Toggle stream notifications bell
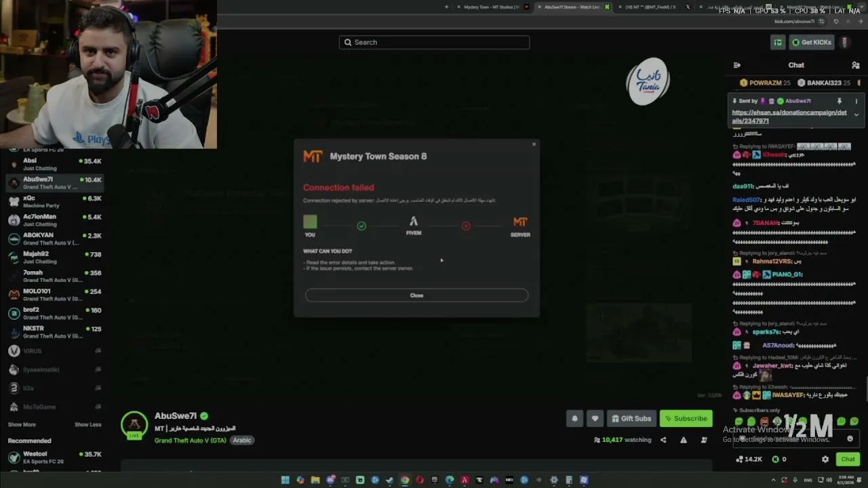 click(x=574, y=418)
